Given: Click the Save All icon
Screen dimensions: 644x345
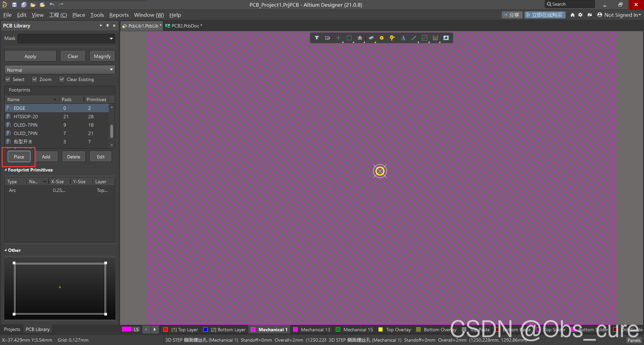Looking at the screenshot, I should tap(23, 4).
